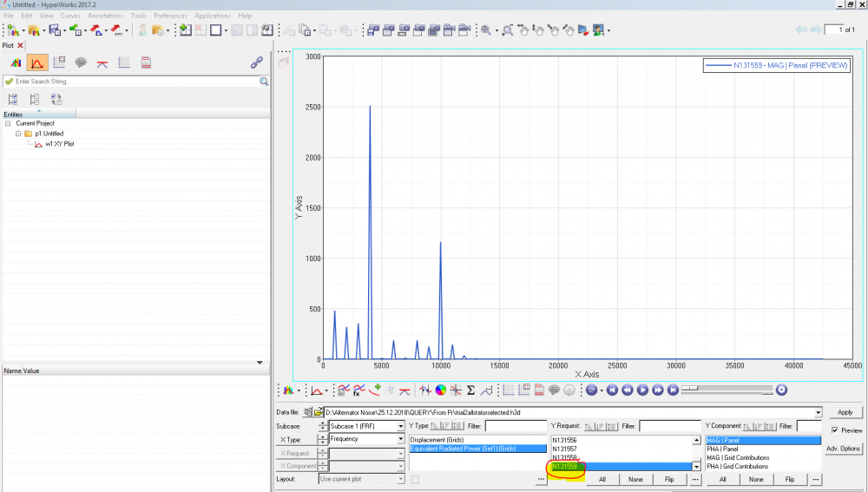Open the Math Sigma icon in the plot toolbar
868x492 pixels.
coord(470,390)
